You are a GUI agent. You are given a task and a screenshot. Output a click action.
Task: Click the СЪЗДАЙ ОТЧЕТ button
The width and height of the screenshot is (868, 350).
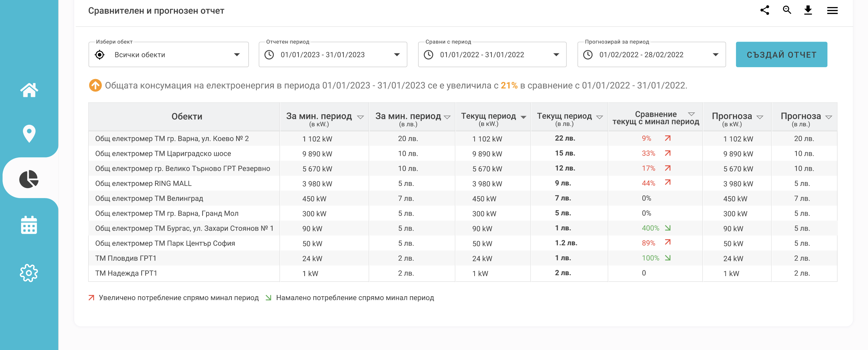(781, 55)
